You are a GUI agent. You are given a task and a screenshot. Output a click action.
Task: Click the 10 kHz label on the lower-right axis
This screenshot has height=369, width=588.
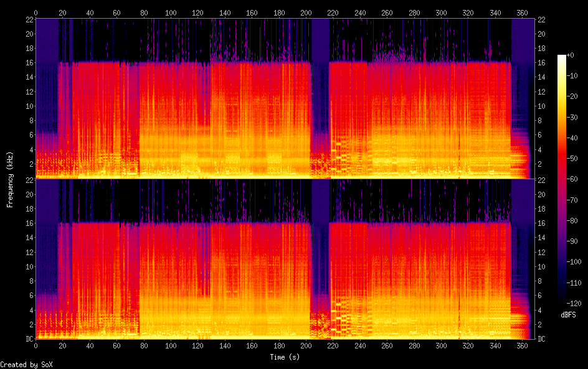point(541,266)
